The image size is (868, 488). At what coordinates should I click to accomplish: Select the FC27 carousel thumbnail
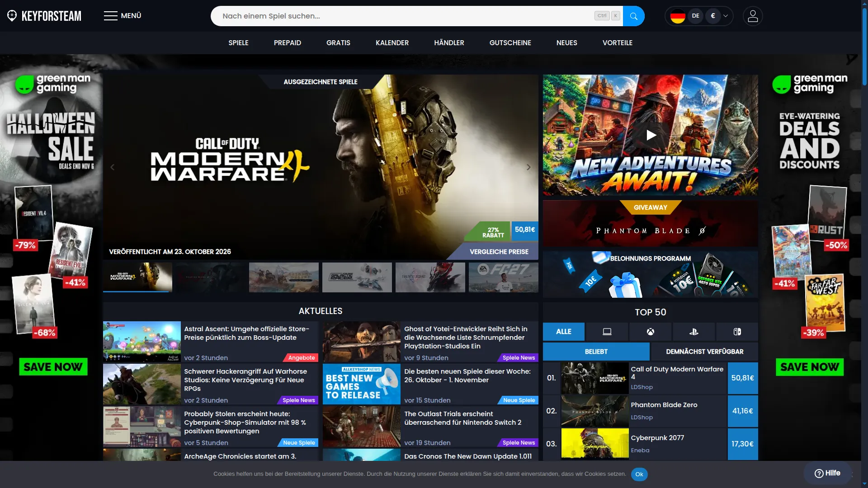click(x=503, y=277)
